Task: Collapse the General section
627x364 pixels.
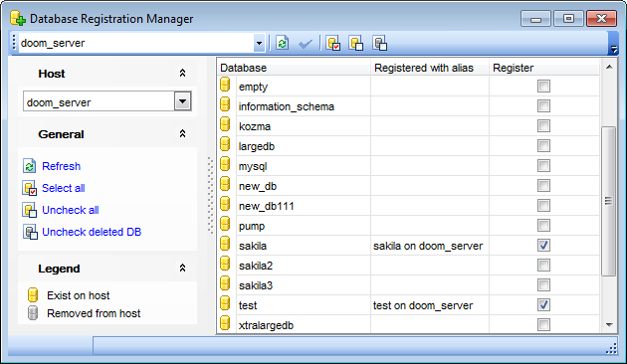Action: 182,134
